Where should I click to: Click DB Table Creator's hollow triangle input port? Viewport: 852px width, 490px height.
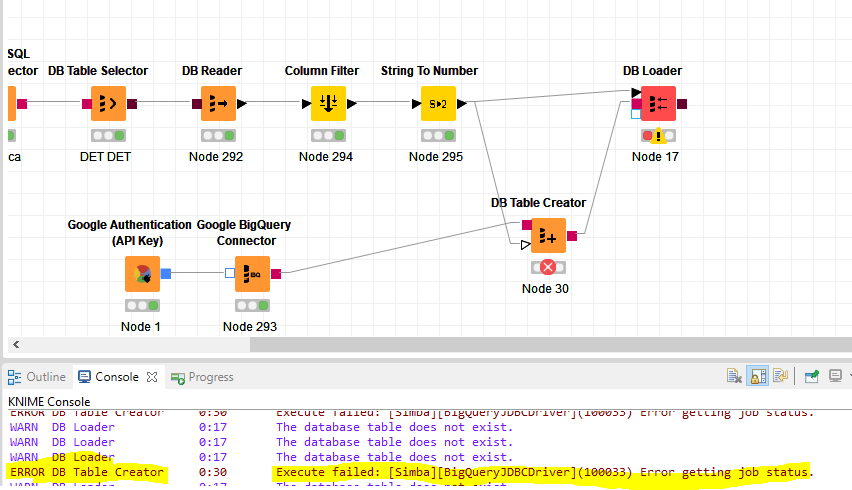pos(525,245)
